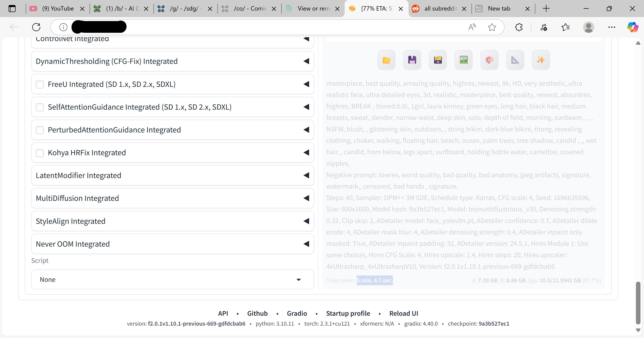Click the scrollbar up arrow
Viewport: 644px width, 338px height.
click(x=638, y=43)
